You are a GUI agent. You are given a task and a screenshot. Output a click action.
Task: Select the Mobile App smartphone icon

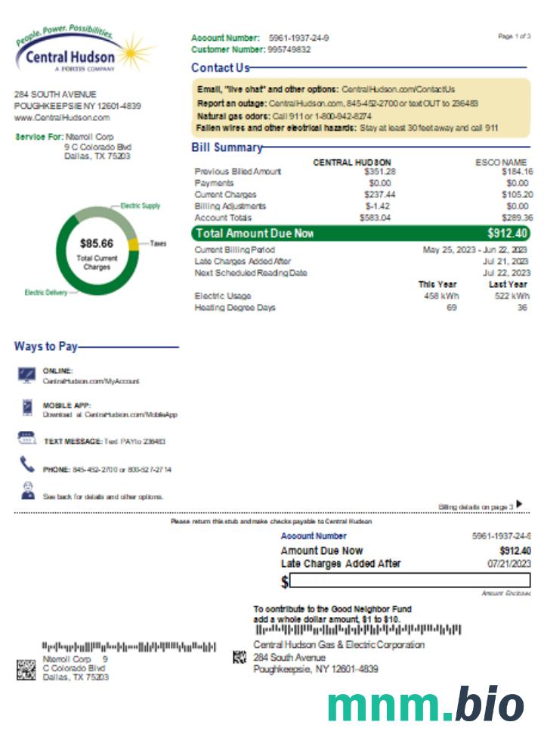(27, 408)
